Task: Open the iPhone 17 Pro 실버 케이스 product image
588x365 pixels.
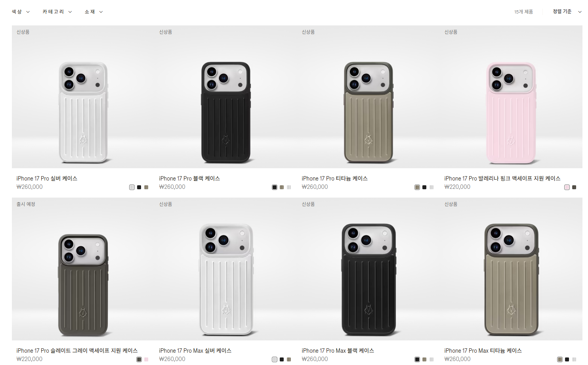Action: tap(83, 97)
